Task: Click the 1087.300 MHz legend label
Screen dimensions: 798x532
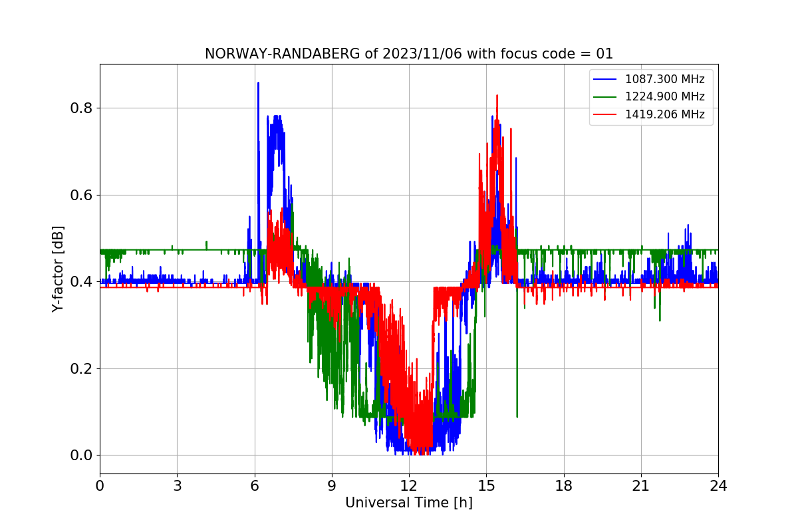Action: [664, 79]
